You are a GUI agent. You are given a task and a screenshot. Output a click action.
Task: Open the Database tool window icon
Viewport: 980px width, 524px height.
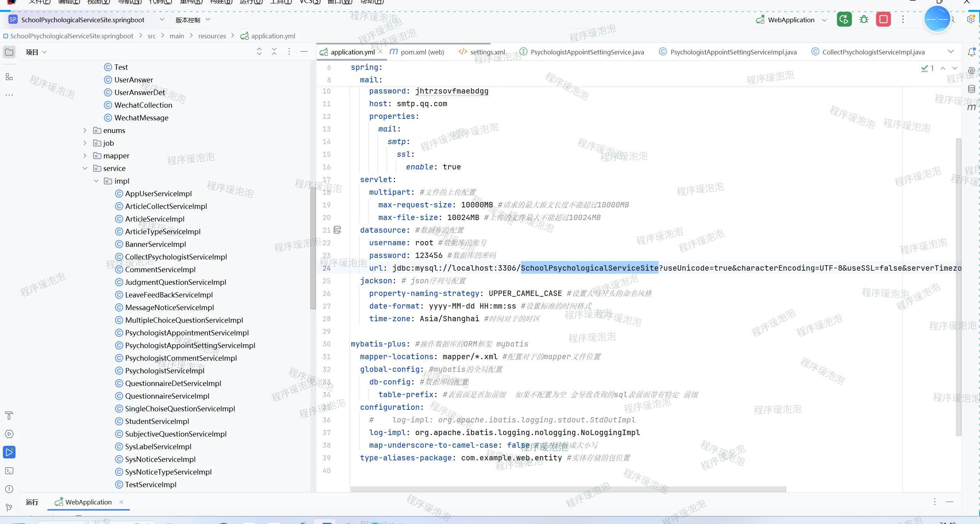[971, 89]
